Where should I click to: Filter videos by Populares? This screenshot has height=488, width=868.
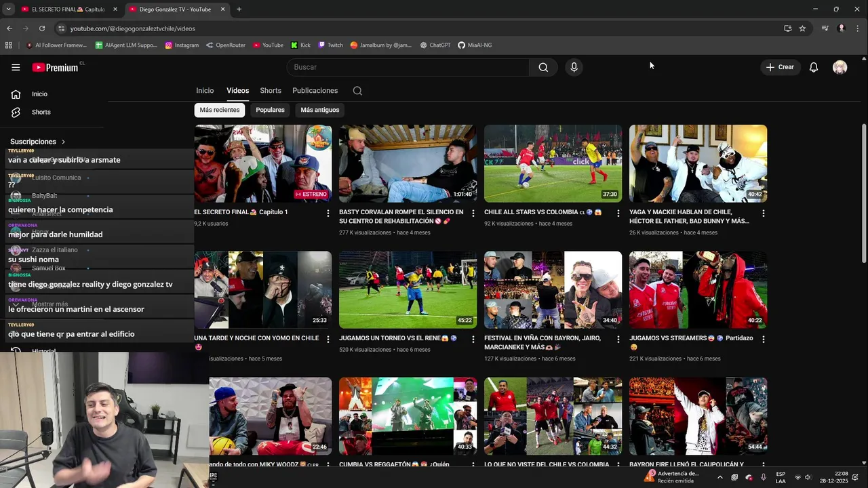click(270, 110)
